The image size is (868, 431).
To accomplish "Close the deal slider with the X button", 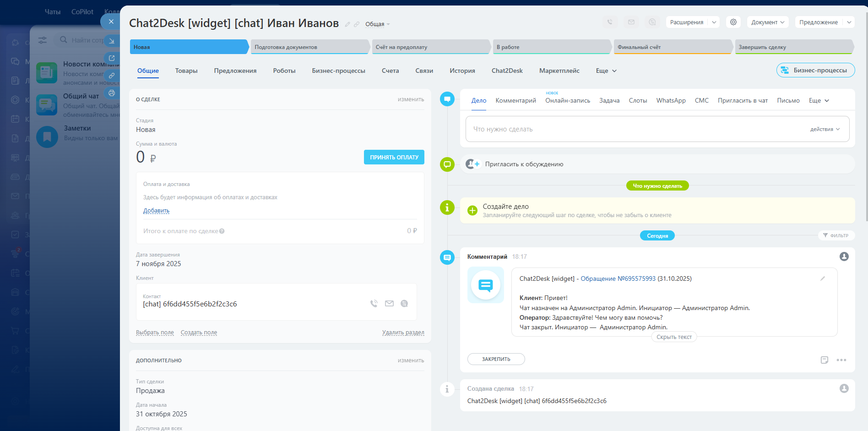I will pos(111,22).
